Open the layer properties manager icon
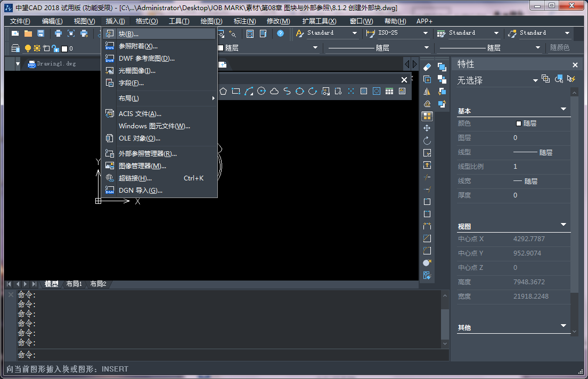Viewport: 588px width, 379px height. click(x=15, y=48)
